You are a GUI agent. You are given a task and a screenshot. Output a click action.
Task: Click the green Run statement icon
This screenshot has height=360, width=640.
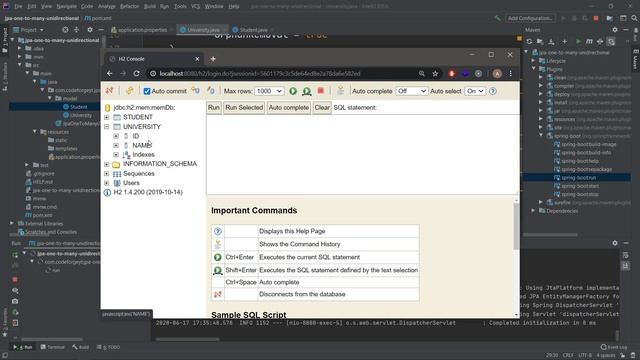coord(293,91)
